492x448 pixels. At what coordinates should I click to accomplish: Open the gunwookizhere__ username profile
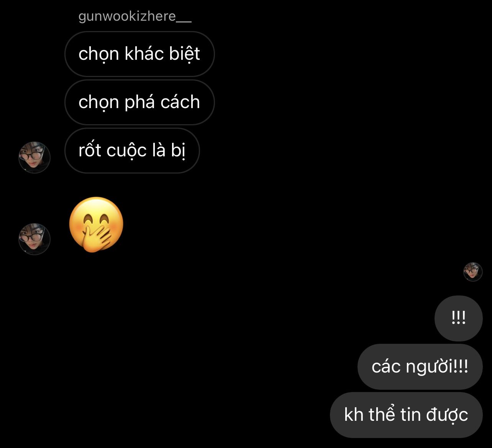[134, 16]
